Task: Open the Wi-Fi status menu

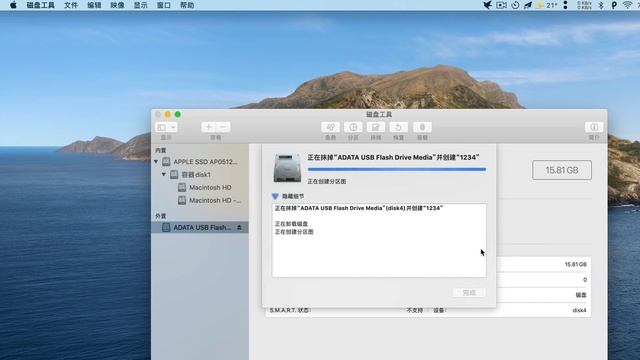Action: pyautogui.click(x=628, y=5)
